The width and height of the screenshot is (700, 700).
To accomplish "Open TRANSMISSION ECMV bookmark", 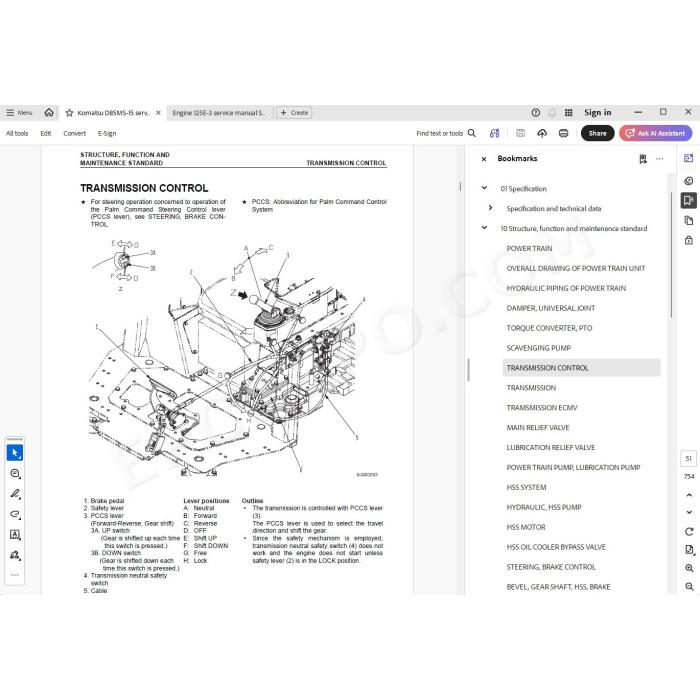I will point(542,408).
